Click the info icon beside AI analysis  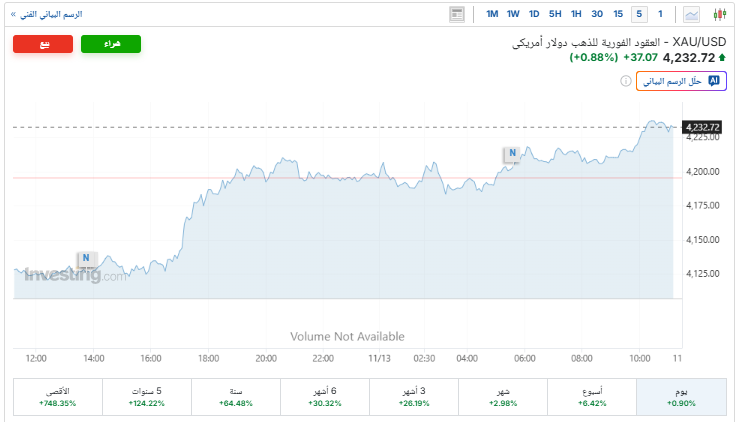[x=626, y=81]
